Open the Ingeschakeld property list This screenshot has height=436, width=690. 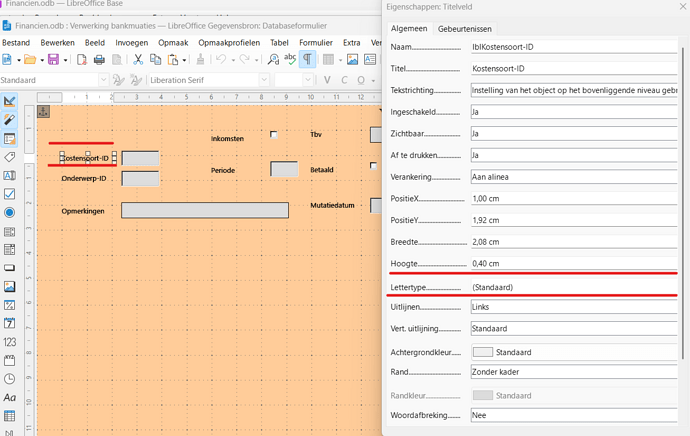[x=574, y=112]
